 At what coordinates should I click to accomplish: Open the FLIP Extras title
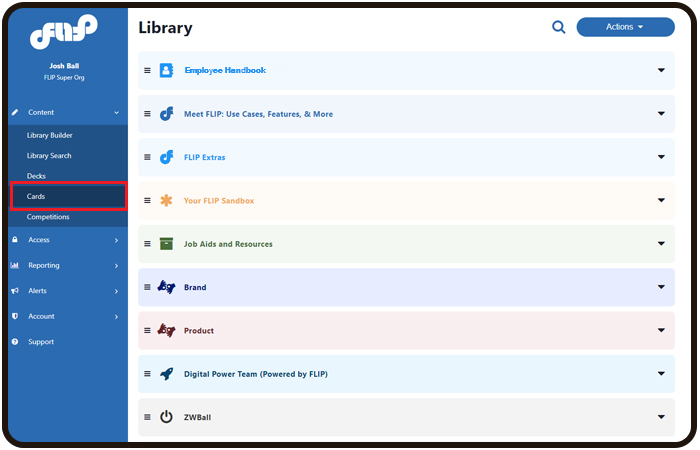204,157
